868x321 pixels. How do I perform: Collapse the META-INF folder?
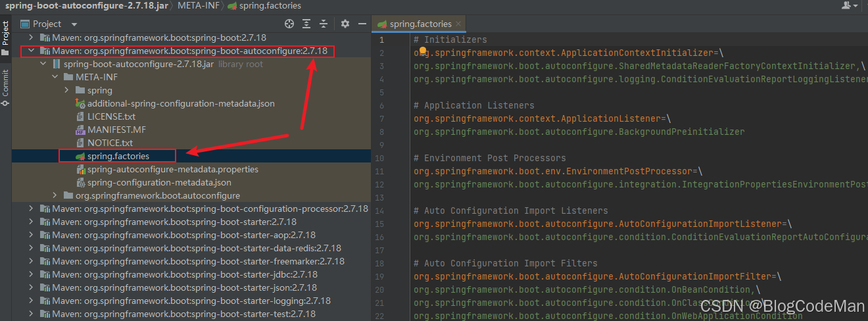pos(55,77)
